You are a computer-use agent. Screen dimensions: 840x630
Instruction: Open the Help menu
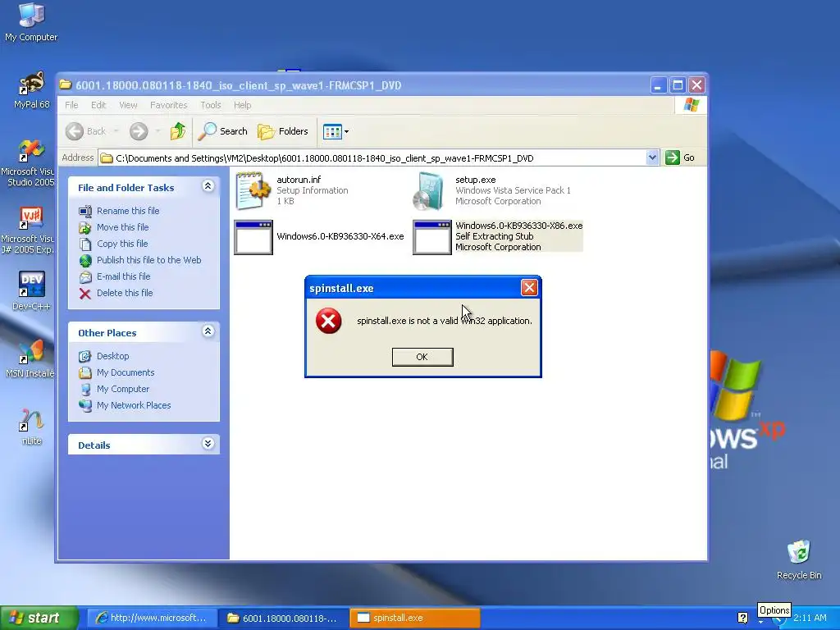(x=242, y=105)
